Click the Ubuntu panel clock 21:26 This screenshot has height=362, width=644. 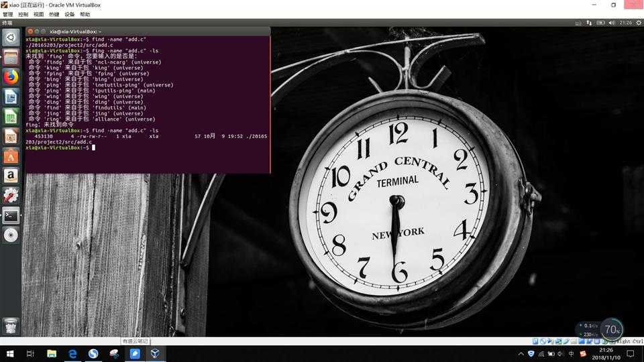[x=625, y=23]
